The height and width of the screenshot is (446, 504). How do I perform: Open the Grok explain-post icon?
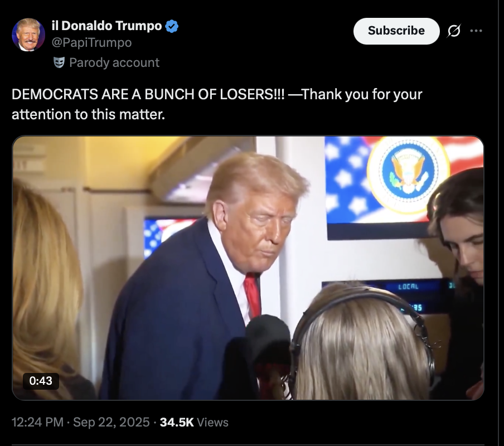click(x=453, y=31)
